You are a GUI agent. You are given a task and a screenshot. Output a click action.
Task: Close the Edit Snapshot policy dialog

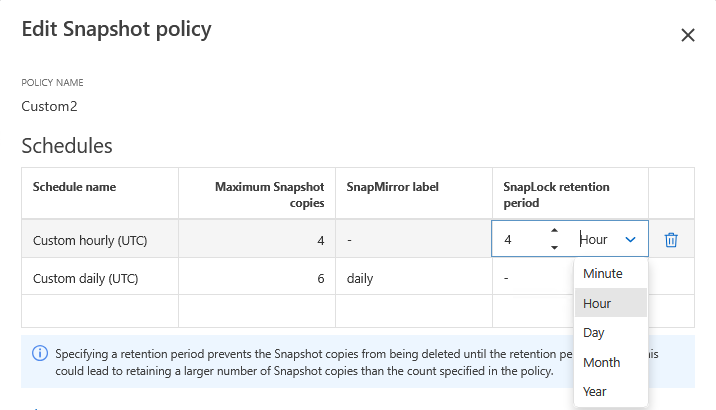coord(687,35)
